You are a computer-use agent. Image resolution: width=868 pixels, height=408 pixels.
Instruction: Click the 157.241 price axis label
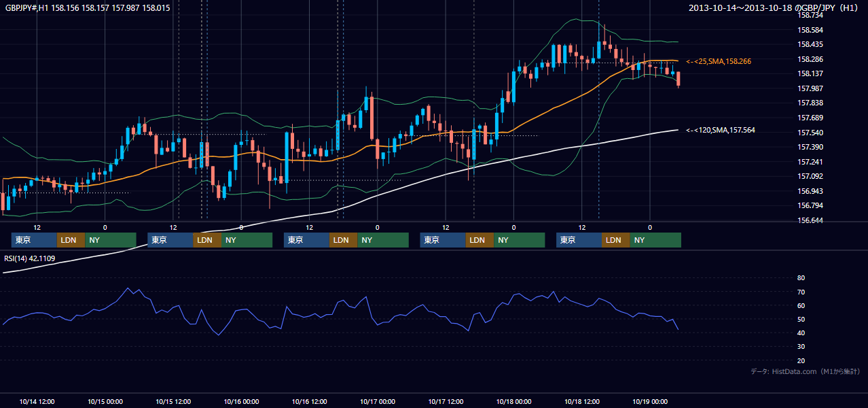point(812,162)
